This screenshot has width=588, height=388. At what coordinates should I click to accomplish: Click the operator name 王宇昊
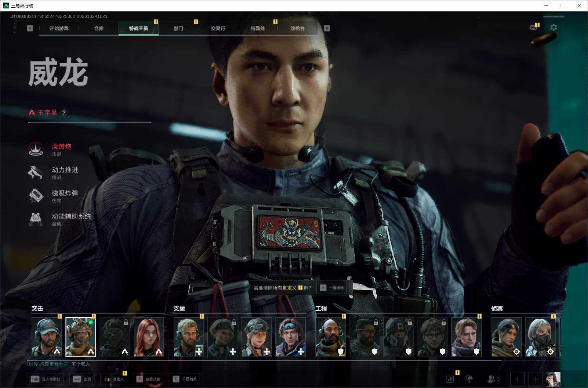(47, 112)
